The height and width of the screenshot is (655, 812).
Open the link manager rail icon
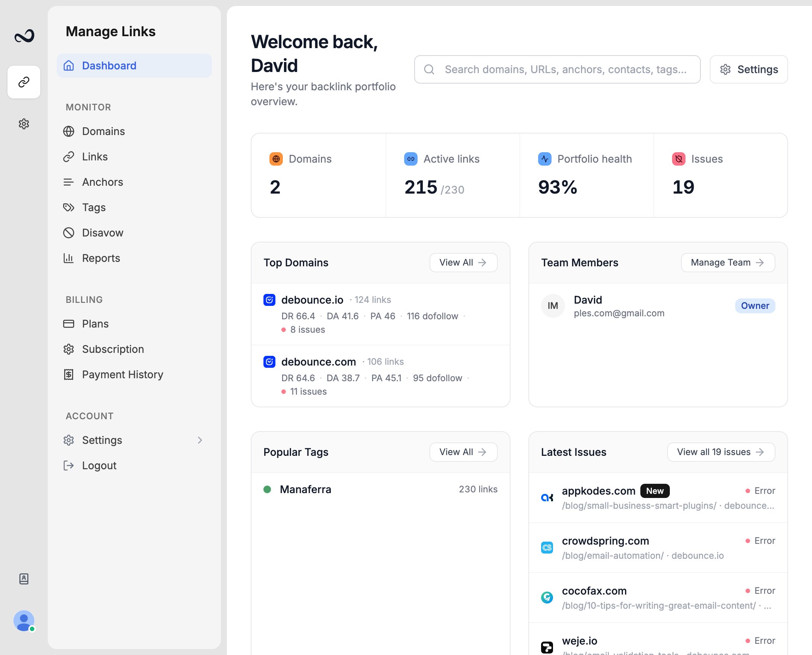click(x=24, y=82)
